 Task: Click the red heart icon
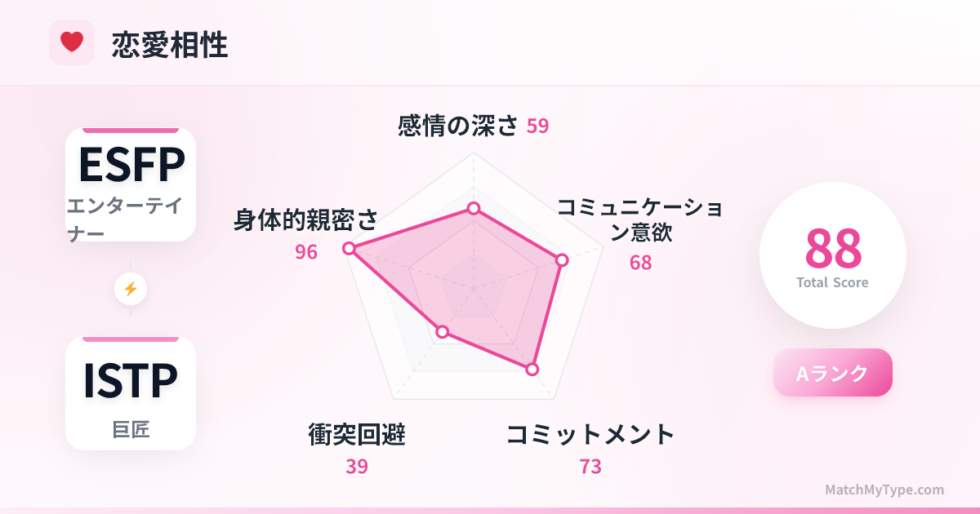pyautogui.click(x=72, y=42)
